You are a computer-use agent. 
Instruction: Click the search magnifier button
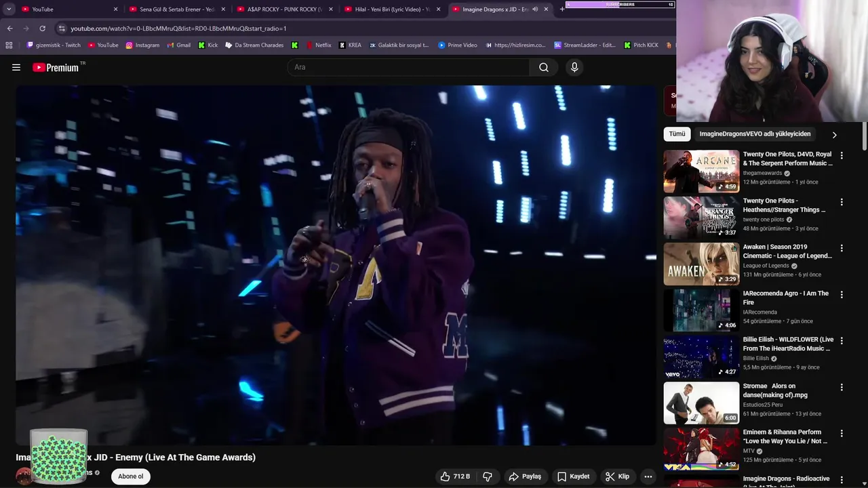tap(544, 67)
